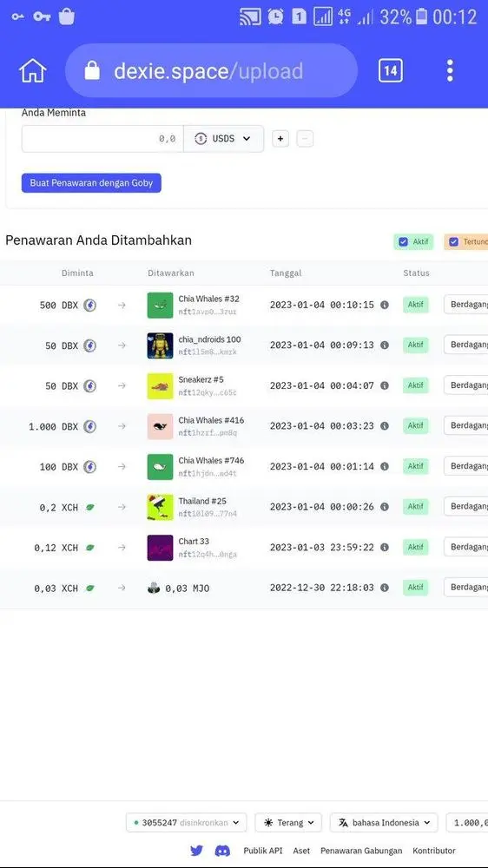The width and height of the screenshot is (488, 868).
Task: Tap the lock icon in address bar
Action: 92,71
